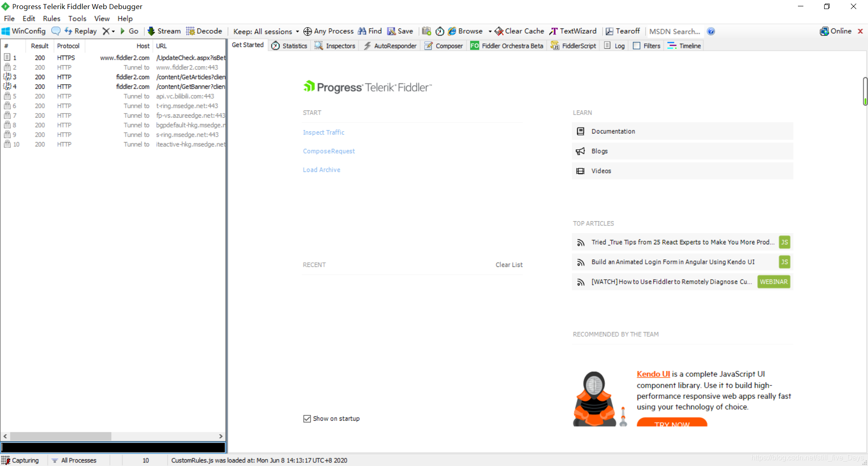This screenshot has width=868, height=466.
Task: Click the Kendo UI link
Action: pyautogui.click(x=653, y=374)
